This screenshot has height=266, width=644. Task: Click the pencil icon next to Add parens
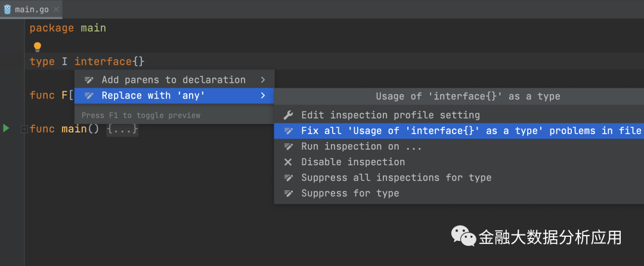pos(89,80)
